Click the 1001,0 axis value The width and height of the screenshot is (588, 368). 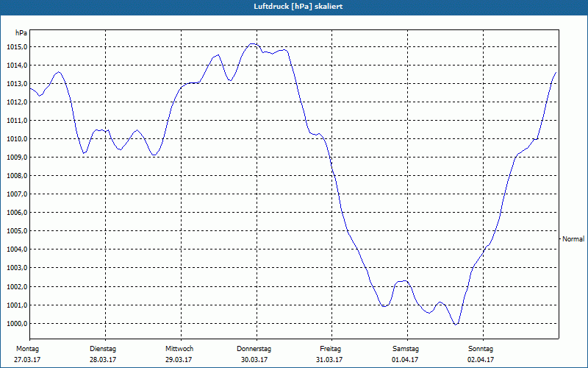[x=17, y=305]
